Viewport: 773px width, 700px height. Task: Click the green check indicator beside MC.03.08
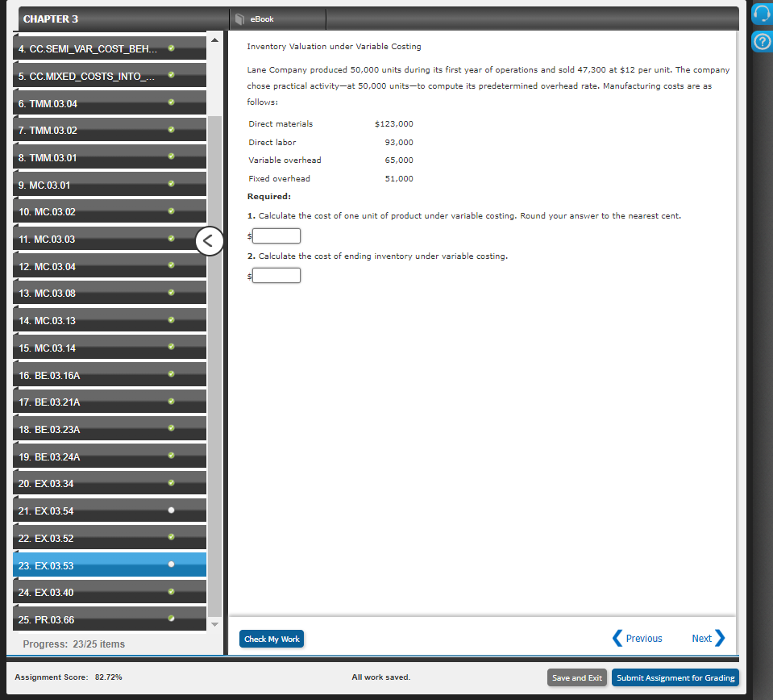pos(170,292)
